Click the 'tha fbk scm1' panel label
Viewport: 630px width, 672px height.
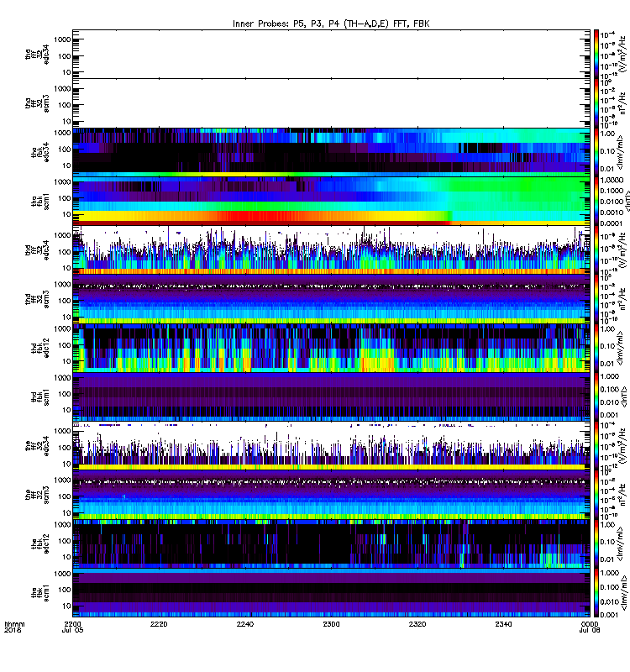(x=40, y=202)
